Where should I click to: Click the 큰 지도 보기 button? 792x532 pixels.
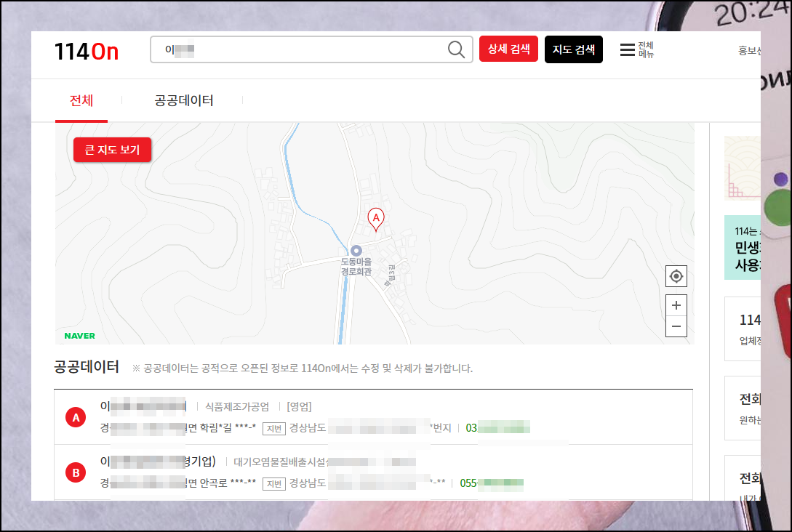(x=112, y=150)
